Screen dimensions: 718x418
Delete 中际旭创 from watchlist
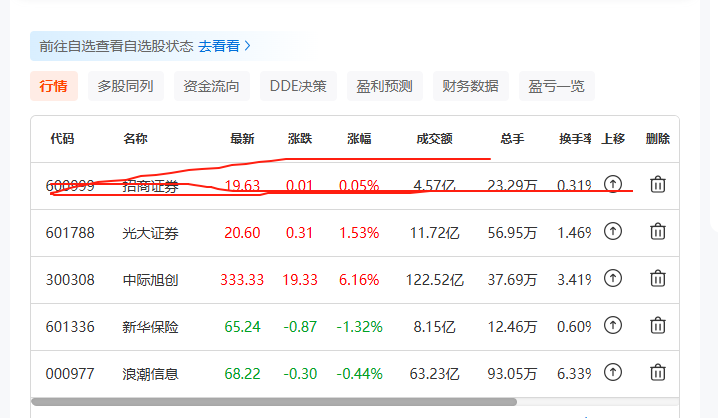click(658, 278)
